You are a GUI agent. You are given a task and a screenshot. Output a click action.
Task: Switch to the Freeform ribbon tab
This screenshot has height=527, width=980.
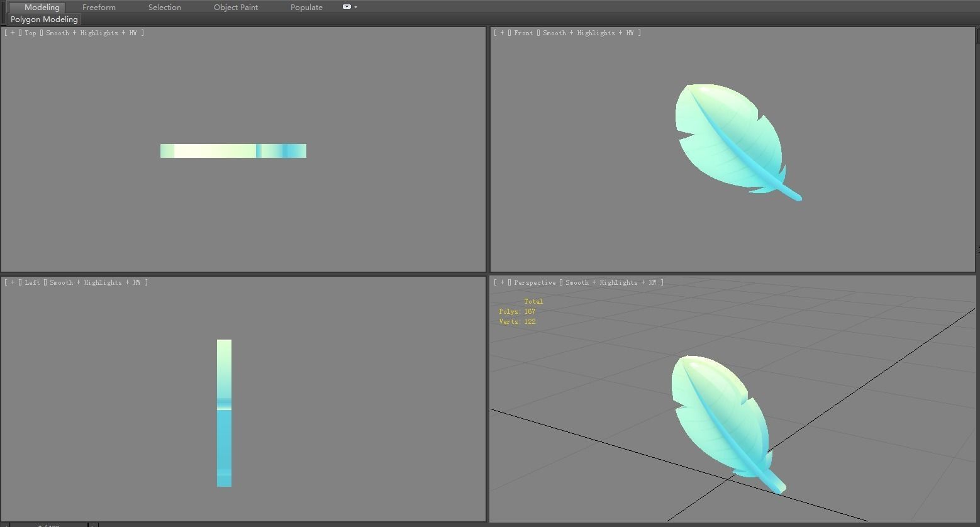(x=99, y=7)
